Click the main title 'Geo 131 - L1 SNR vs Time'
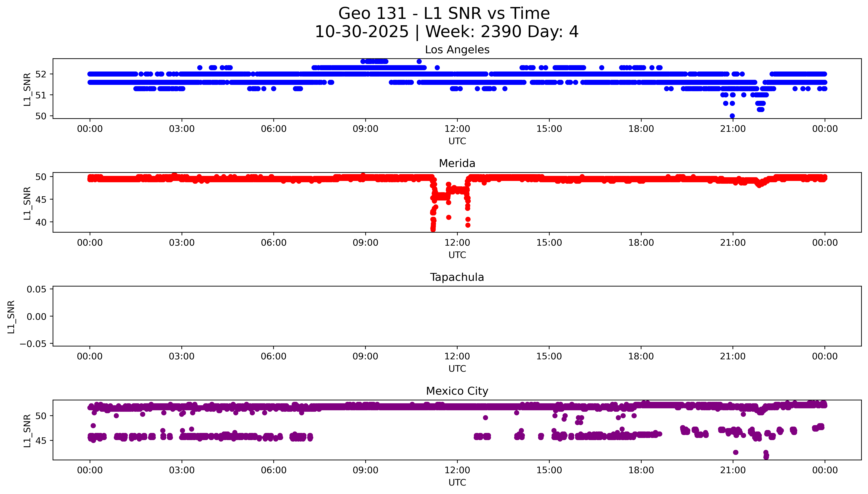Image resolution: width=868 pixels, height=494 pixels. (x=444, y=14)
